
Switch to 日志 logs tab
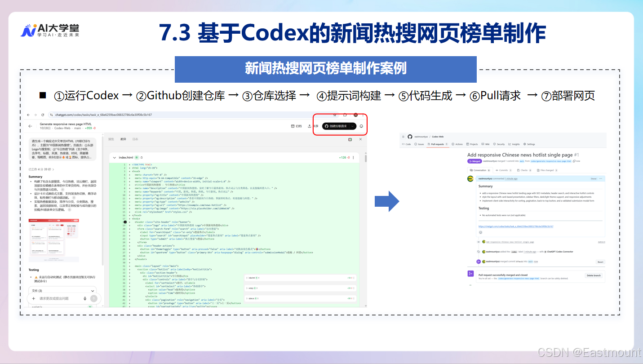(135, 139)
